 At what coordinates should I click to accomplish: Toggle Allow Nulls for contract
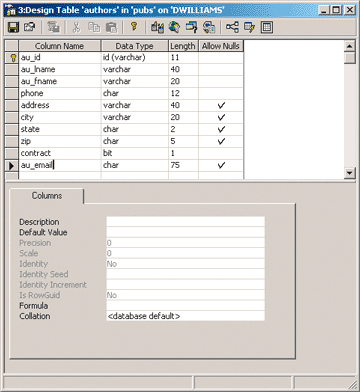[x=221, y=154]
